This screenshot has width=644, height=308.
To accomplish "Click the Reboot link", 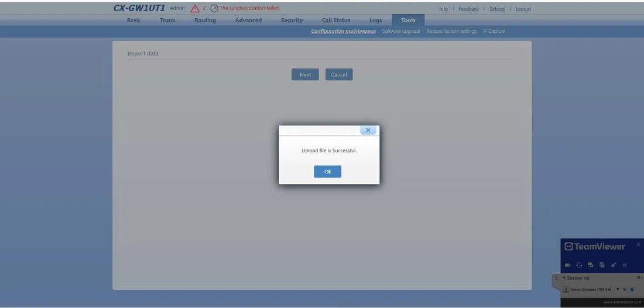I will 497,9.
